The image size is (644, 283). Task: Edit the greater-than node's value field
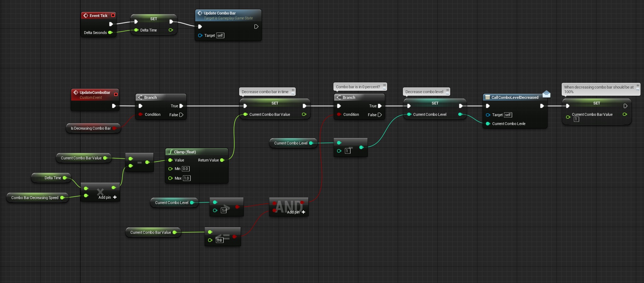224,210
